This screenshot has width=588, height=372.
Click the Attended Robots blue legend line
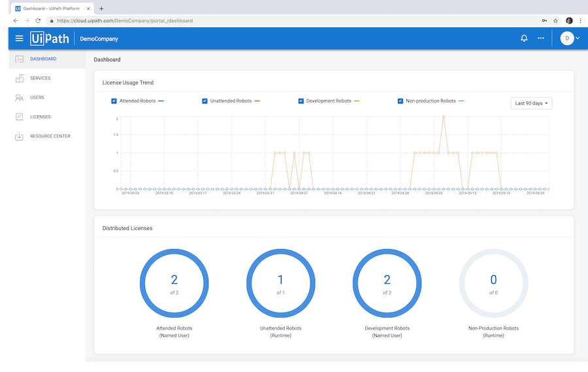coord(161,101)
